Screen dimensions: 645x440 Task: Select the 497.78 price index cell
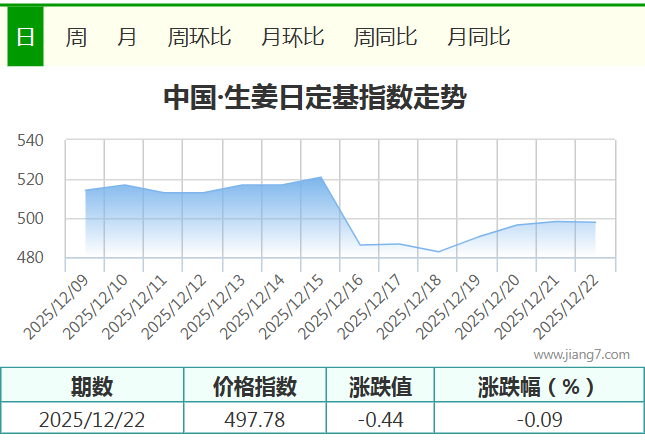[x=255, y=419]
